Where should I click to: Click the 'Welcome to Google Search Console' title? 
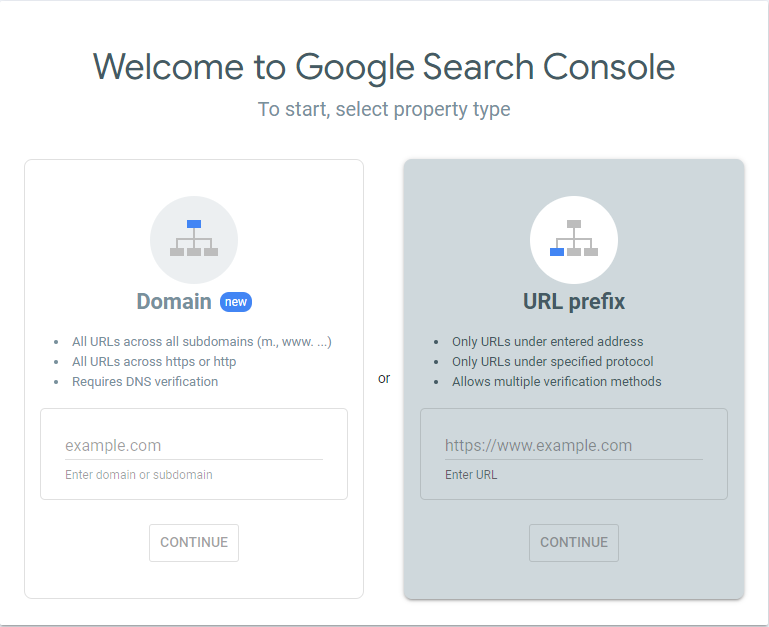click(x=384, y=67)
